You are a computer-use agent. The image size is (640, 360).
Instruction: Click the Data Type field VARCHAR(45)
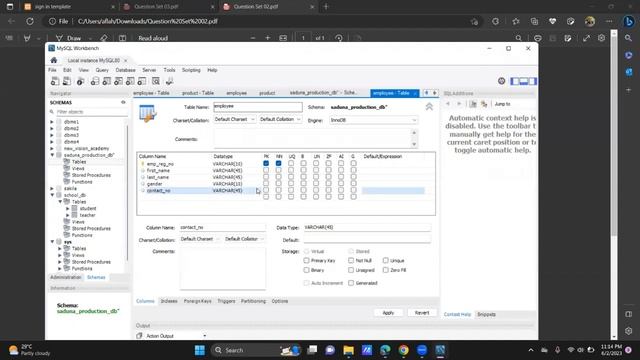pyautogui.click(x=367, y=227)
